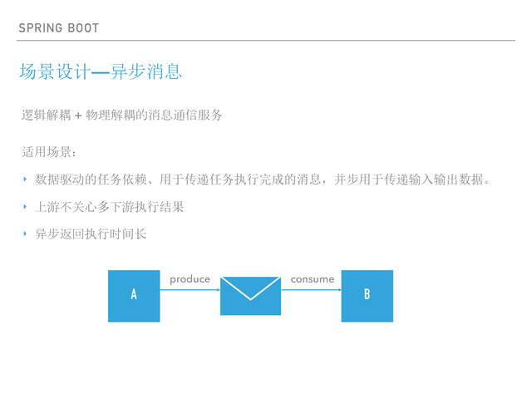Select the SPRING BOOT header text
The image size is (532, 399).
58,28
